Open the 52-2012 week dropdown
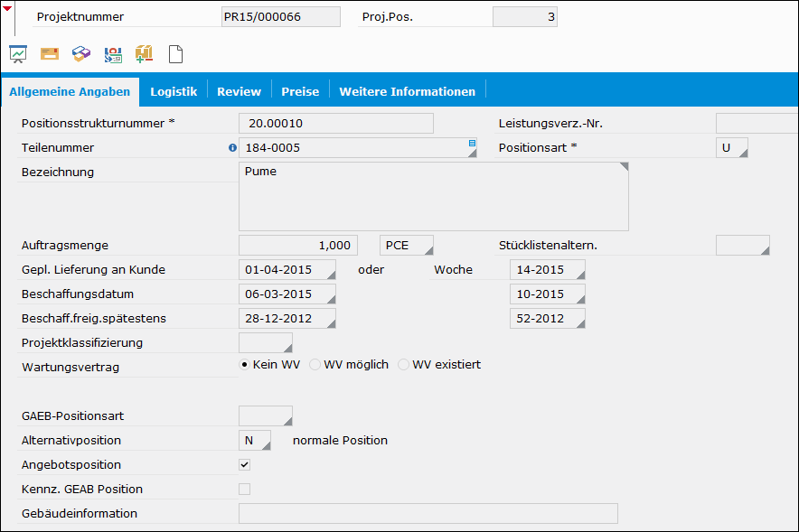799x532 pixels. click(580, 323)
